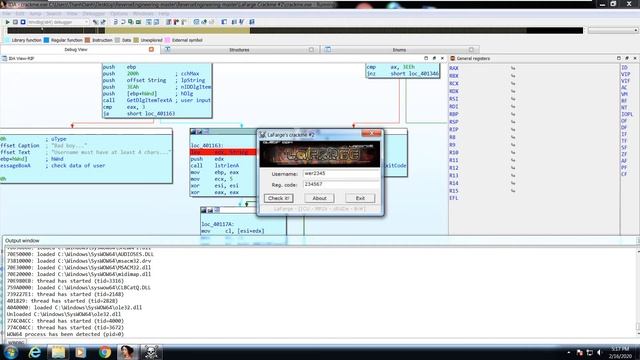Viewport: 640px width, 360px height.
Task: Open the debugger type dropdown in the toolbar
Action: coord(58,22)
